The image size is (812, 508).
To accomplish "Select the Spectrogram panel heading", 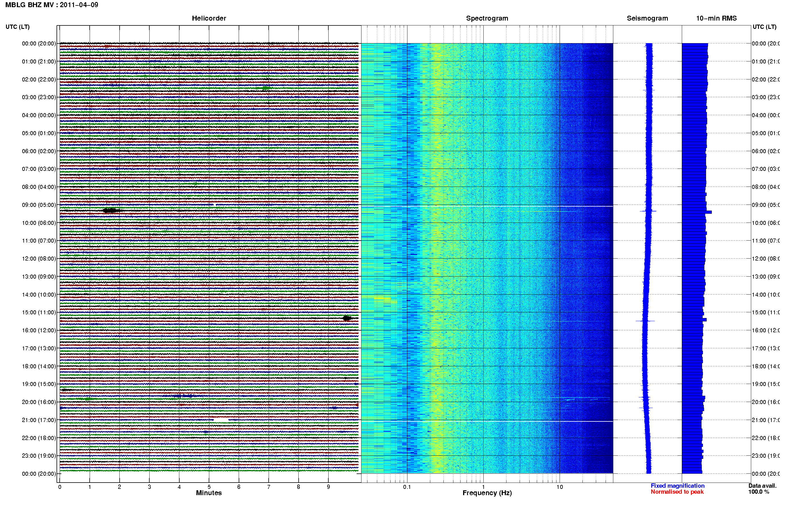I will (487, 18).
